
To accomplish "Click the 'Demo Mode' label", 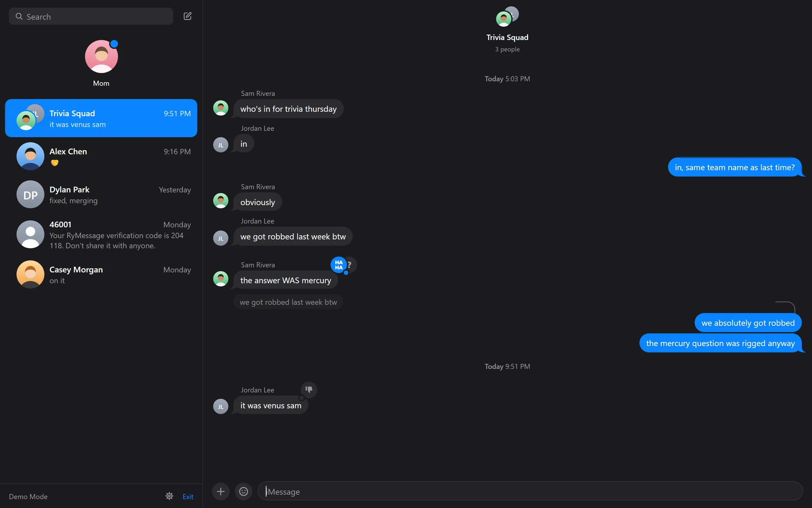I will point(28,496).
